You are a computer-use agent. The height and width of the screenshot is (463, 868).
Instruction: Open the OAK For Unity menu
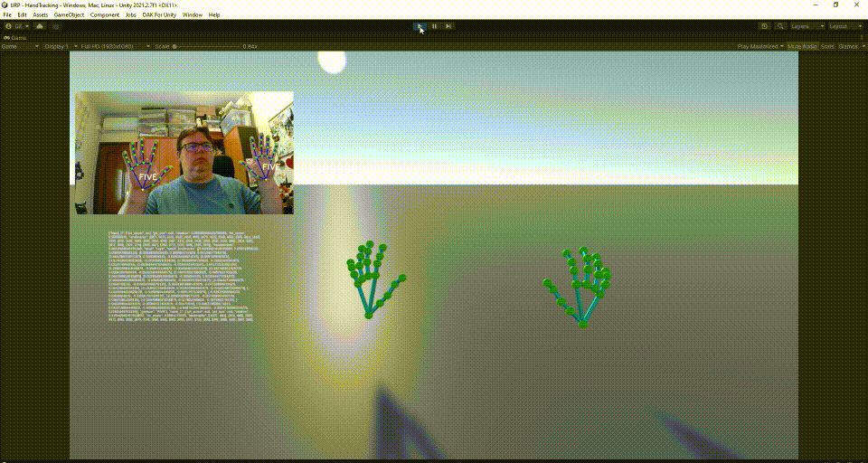click(159, 15)
